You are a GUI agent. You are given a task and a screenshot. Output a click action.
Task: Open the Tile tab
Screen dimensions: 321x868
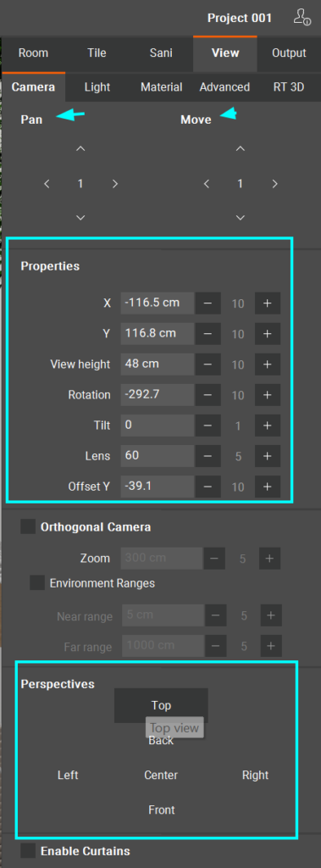pos(97,53)
